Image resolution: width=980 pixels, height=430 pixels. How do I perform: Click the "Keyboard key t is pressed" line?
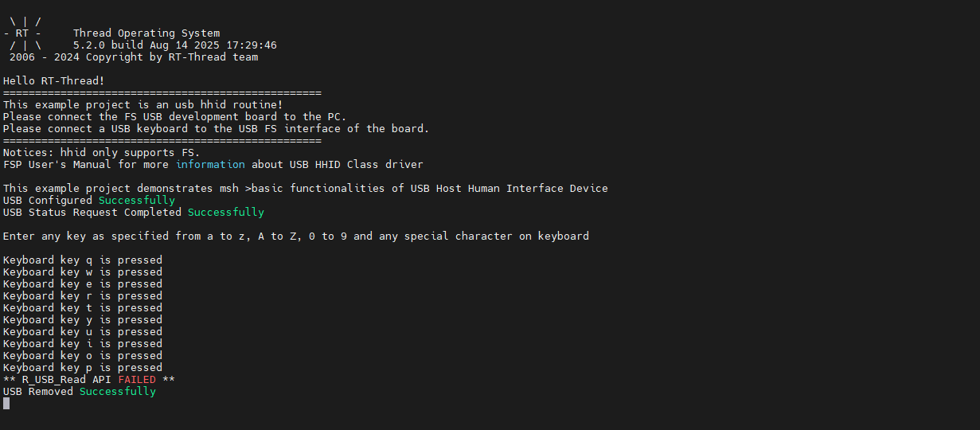coord(83,308)
